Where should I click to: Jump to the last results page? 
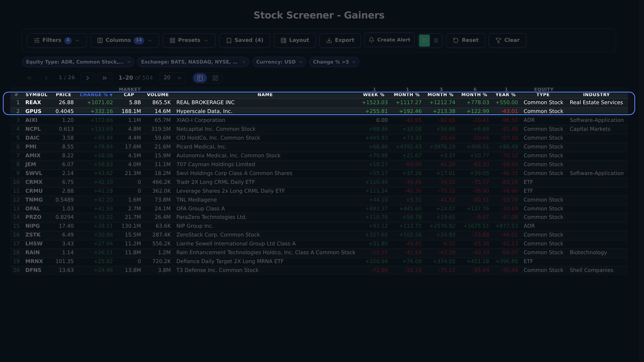click(x=104, y=78)
